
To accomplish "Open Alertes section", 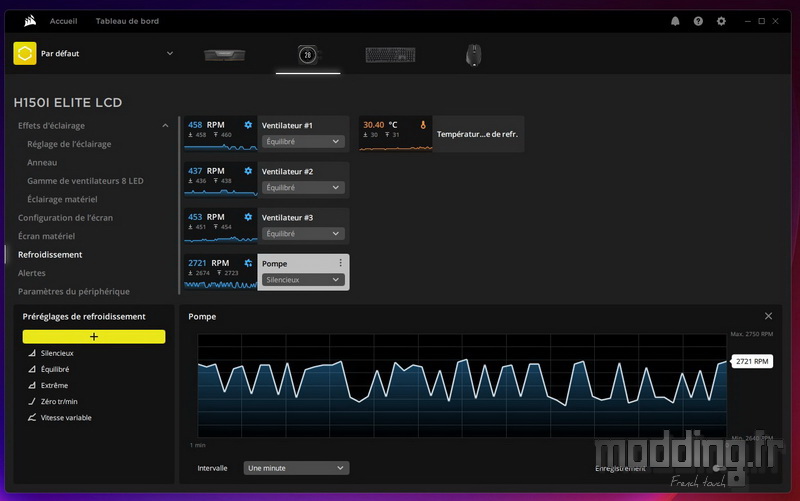I will point(32,273).
